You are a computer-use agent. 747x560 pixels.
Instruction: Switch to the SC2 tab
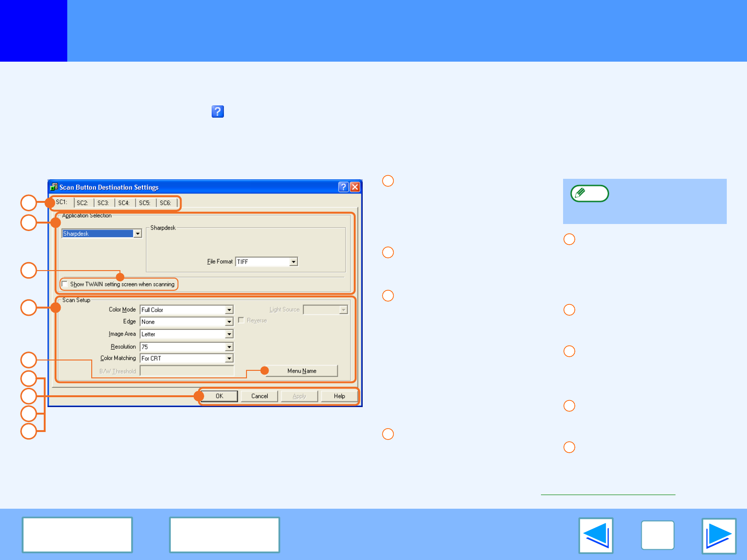82,203
